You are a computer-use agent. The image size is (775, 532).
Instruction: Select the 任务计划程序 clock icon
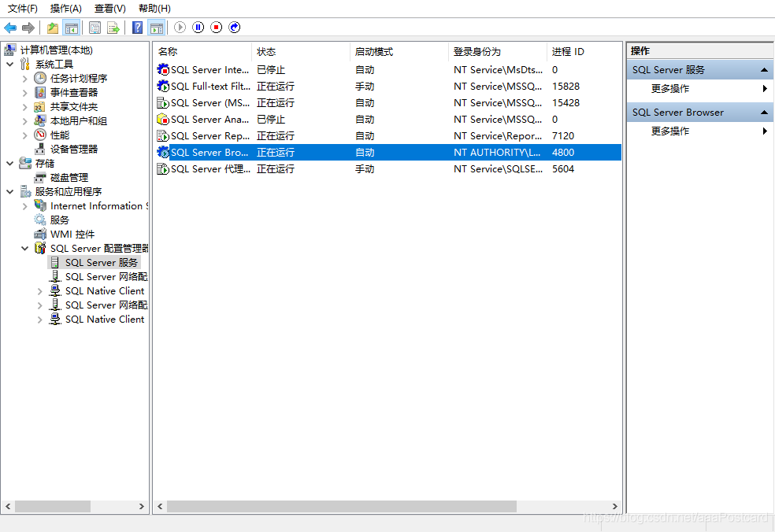pos(40,78)
